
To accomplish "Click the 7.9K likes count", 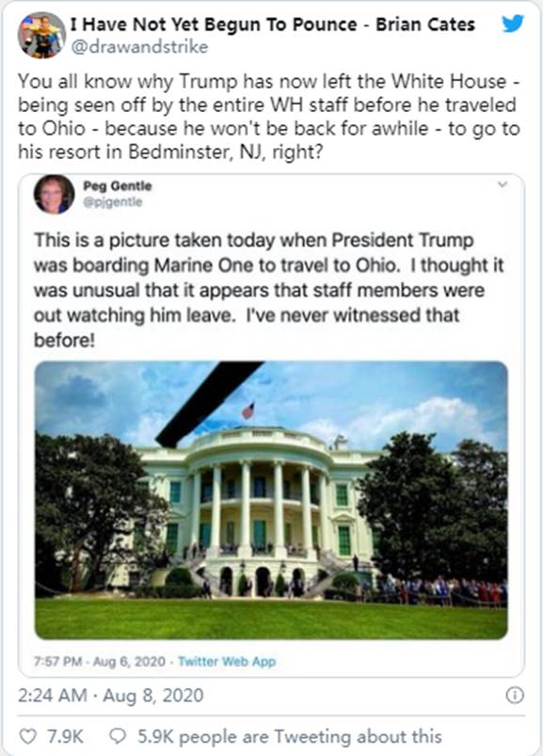I will pyautogui.click(x=65, y=737).
